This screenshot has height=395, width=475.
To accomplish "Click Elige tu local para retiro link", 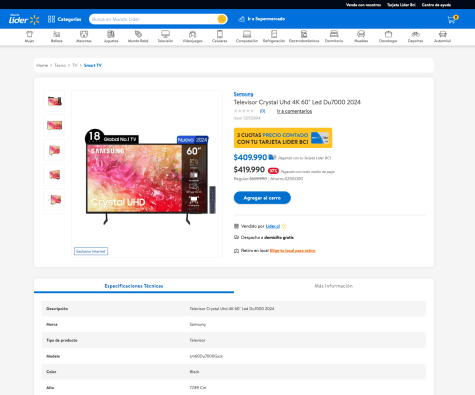I will tap(292, 250).
